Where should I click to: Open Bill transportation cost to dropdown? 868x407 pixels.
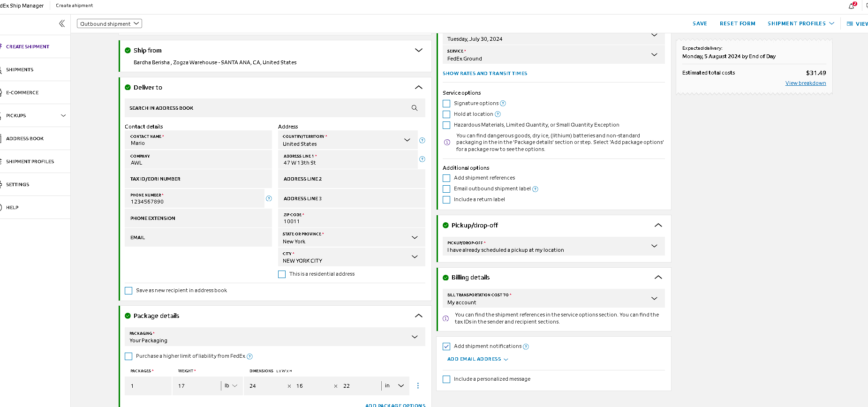(553, 298)
